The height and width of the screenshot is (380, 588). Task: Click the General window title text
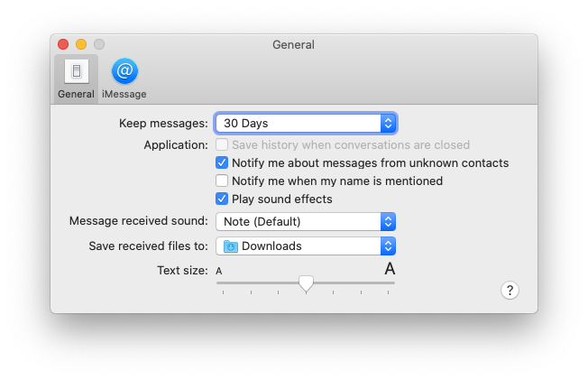(x=293, y=44)
